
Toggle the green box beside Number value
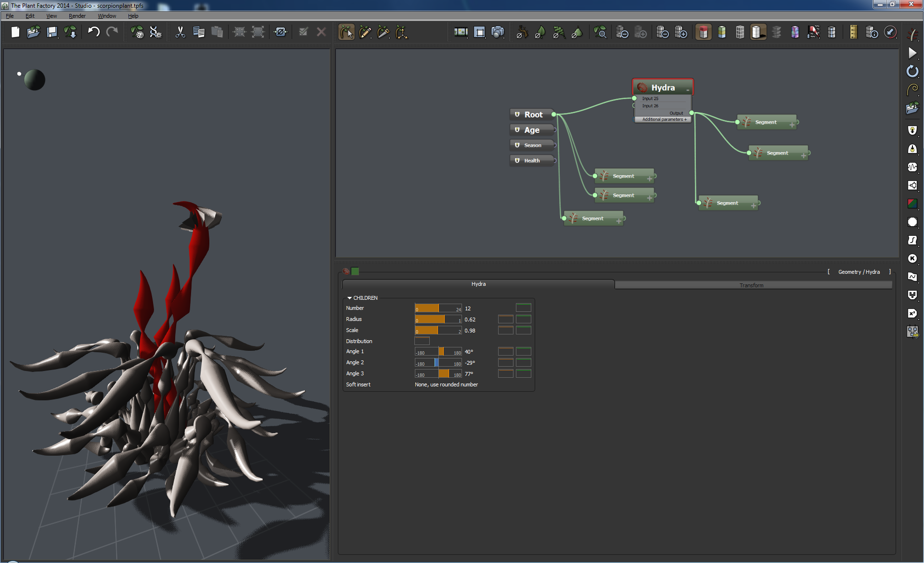(x=523, y=308)
